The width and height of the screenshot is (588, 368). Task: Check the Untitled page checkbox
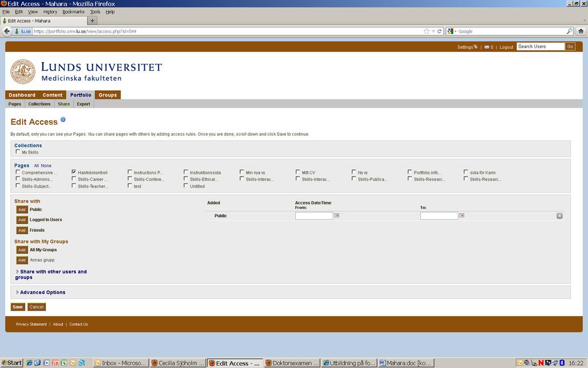point(185,186)
